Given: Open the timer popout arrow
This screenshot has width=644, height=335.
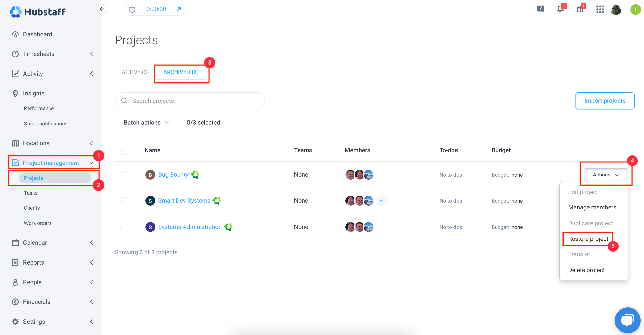Looking at the screenshot, I should [179, 9].
